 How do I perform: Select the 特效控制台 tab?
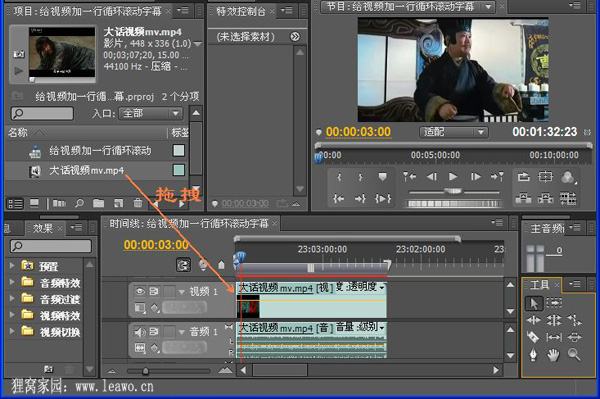click(x=241, y=11)
